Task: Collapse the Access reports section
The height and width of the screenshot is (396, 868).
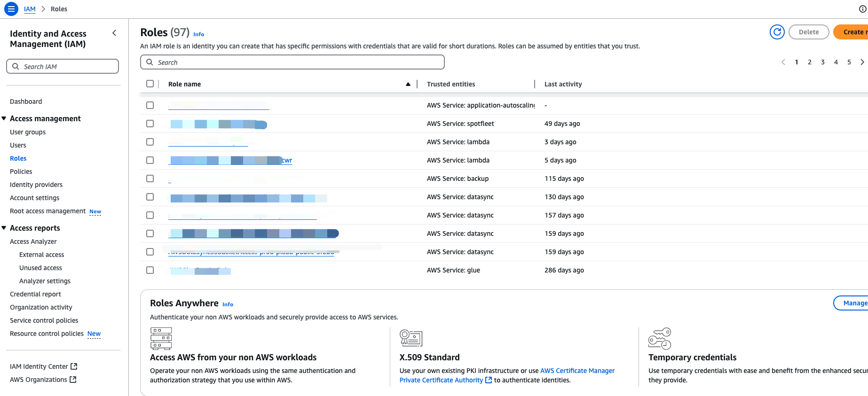Action: tap(4, 228)
